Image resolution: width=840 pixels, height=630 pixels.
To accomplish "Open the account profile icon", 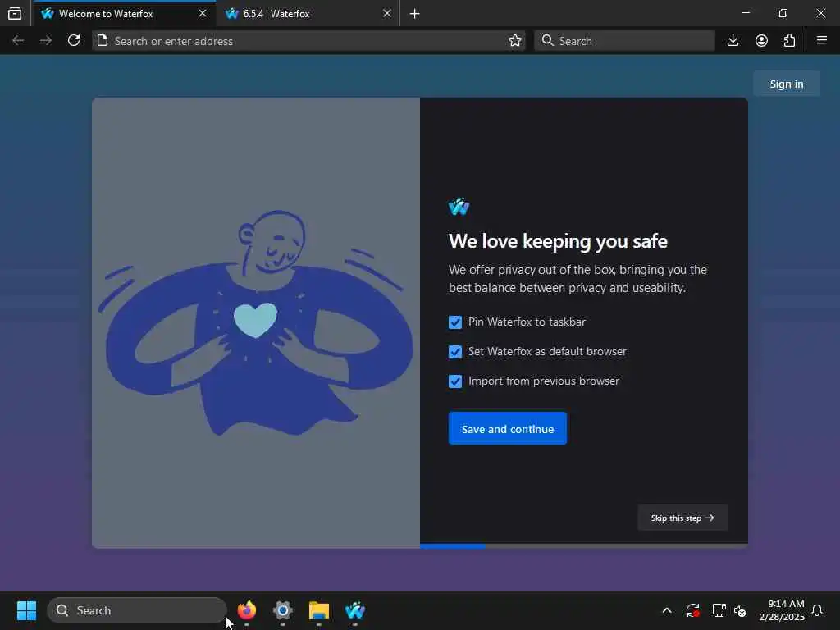I will pos(761,41).
